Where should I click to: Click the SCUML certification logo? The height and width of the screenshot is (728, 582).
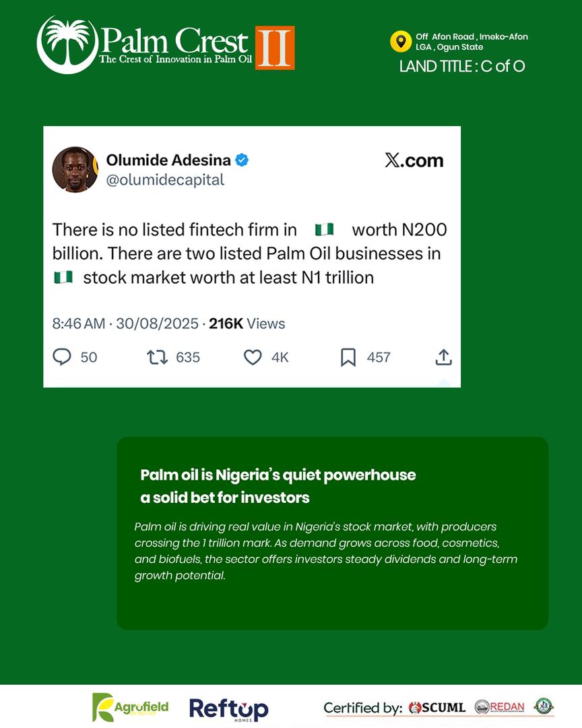point(437,708)
